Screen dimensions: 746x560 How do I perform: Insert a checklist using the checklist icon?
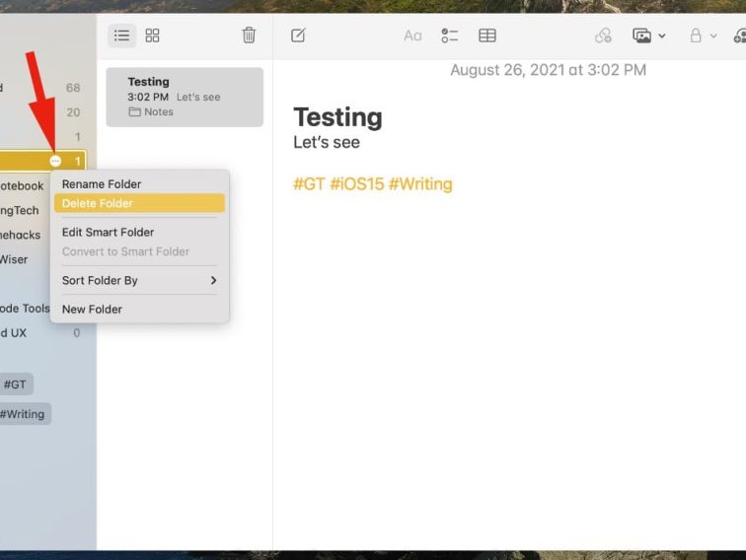point(450,35)
